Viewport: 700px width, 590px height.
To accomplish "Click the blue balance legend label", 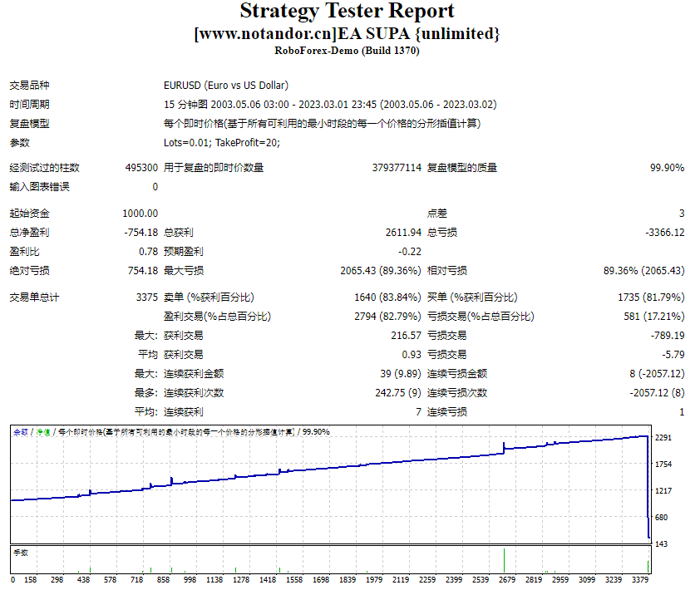I will click(x=21, y=432).
